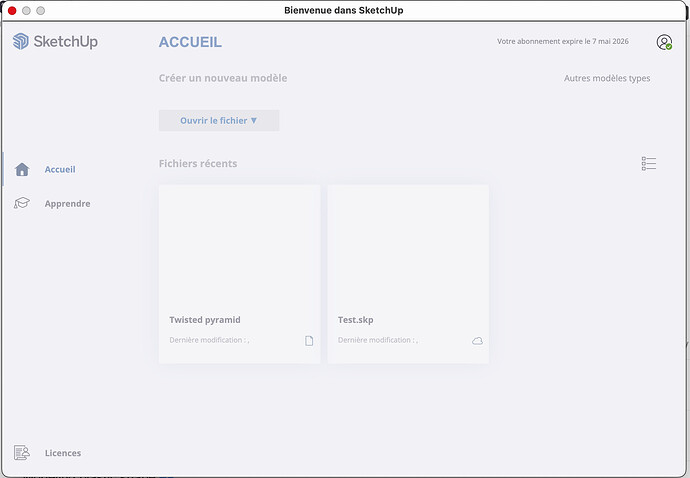Image resolution: width=690 pixels, height=478 pixels.
Task: Open the Ouvrir le fichier dropdown
Action: [x=219, y=120]
